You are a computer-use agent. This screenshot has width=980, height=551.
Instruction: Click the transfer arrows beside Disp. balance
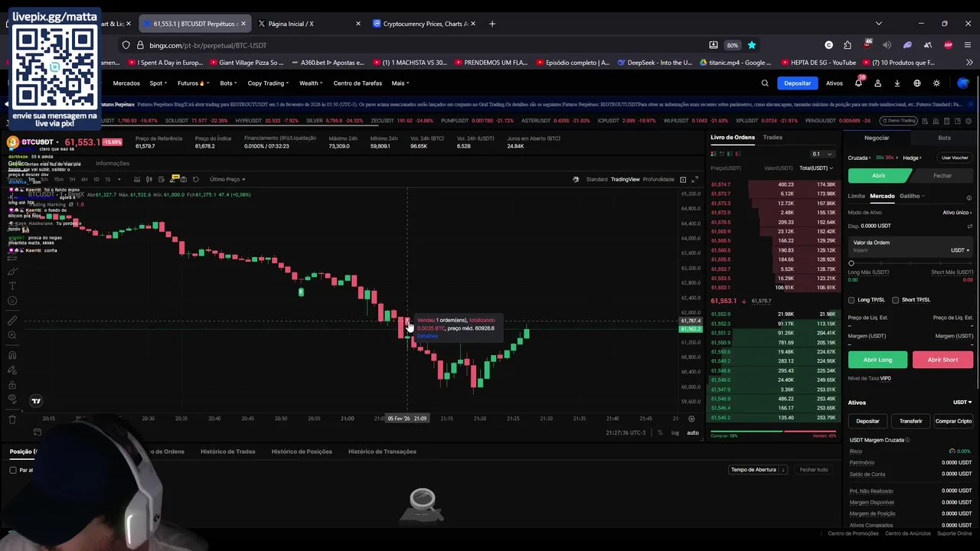pyautogui.click(x=969, y=226)
